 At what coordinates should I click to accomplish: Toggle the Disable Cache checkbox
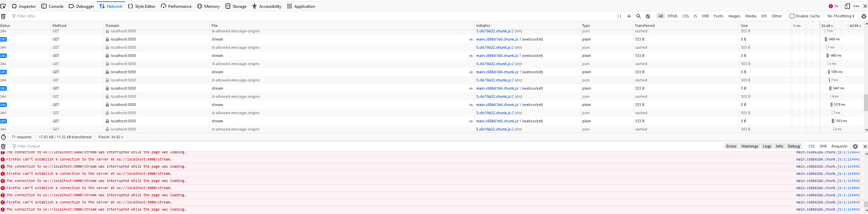792,16
